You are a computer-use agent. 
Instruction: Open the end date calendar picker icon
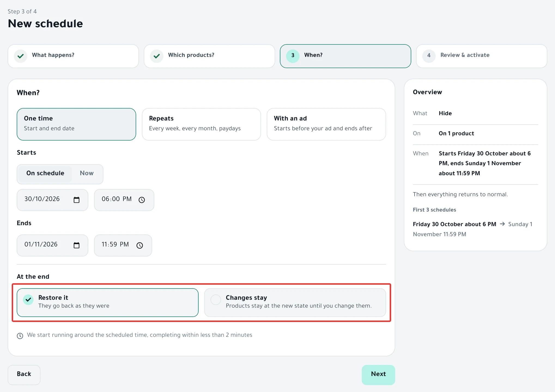(x=77, y=245)
